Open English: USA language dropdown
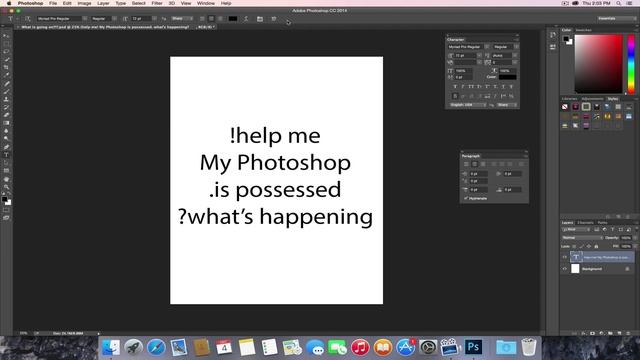The height and width of the screenshot is (360, 640). pos(467,105)
